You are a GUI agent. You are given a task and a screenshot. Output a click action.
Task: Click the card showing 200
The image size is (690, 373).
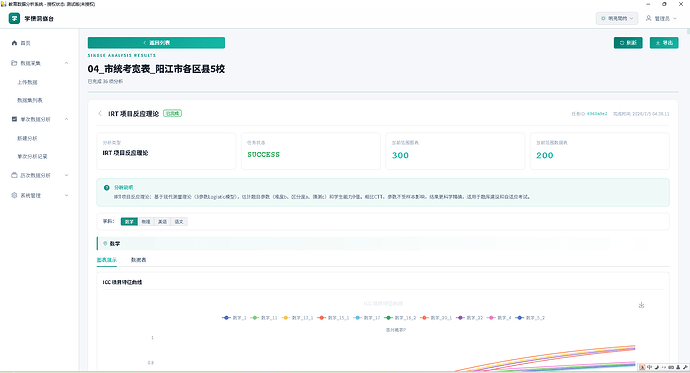[599, 151]
